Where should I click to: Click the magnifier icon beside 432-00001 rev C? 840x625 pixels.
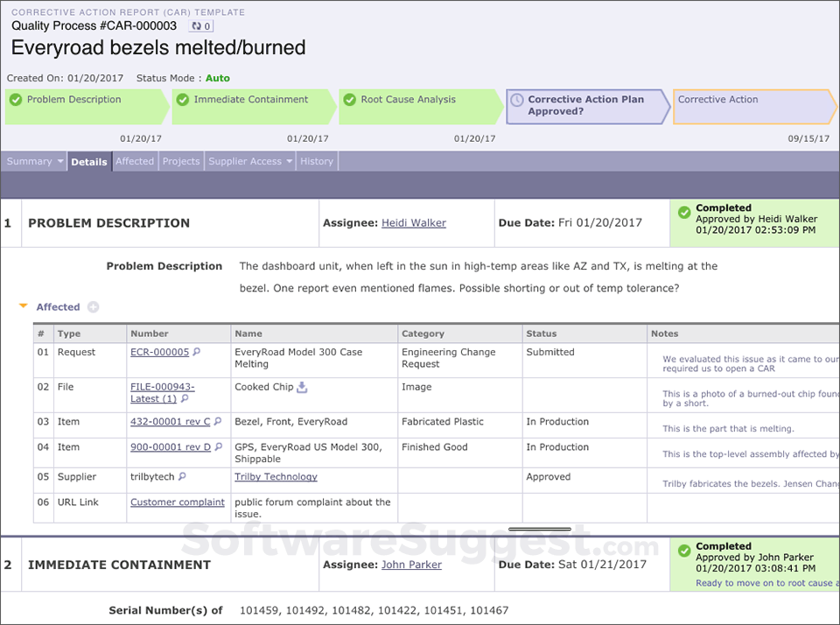pyautogui.click(x=218, y=422)
